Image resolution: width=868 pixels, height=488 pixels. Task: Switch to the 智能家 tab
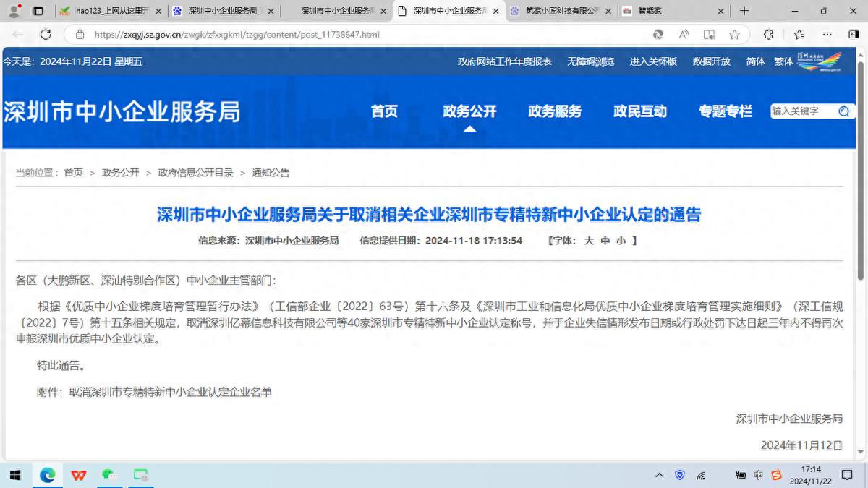pyautogui.click(x=673, y=11)
